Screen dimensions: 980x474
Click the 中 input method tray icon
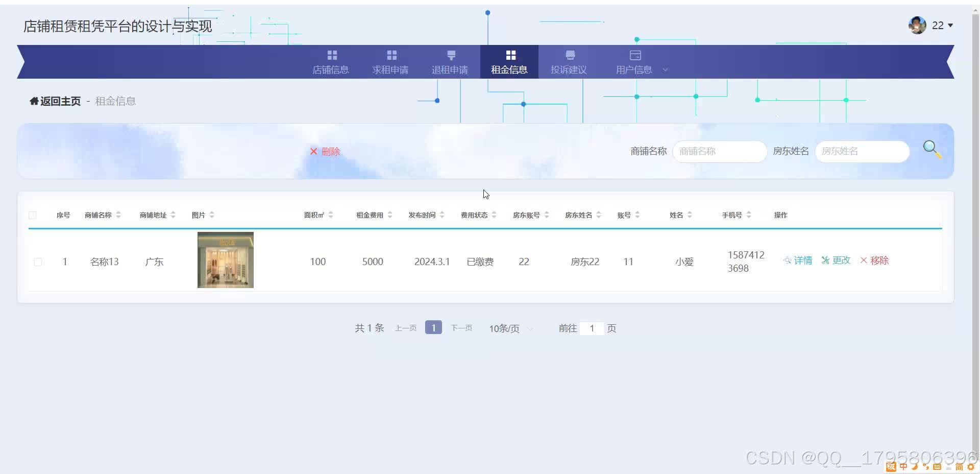click(903, 466)
